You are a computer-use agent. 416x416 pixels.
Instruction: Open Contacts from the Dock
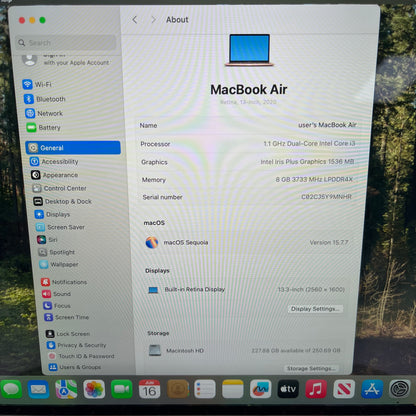coord(177,389)
